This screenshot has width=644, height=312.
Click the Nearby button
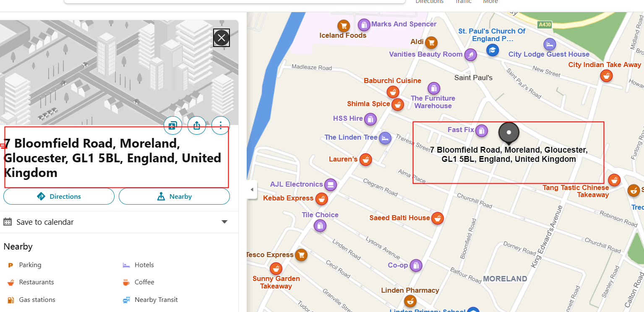[174, 196]
